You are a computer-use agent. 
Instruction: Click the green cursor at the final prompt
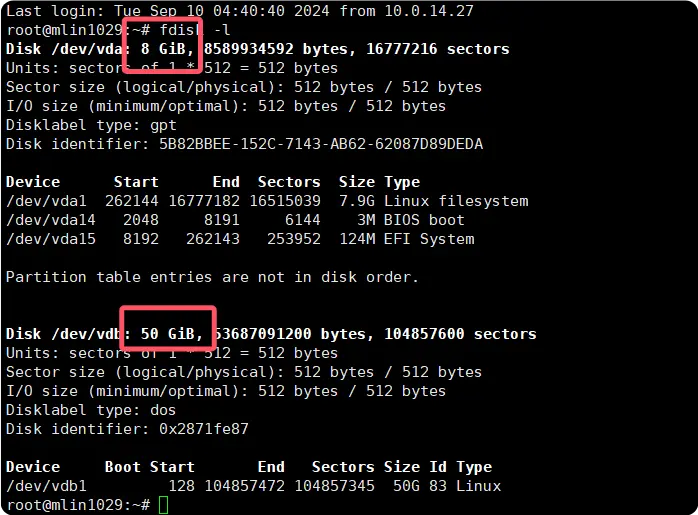[x=164, y=505]
